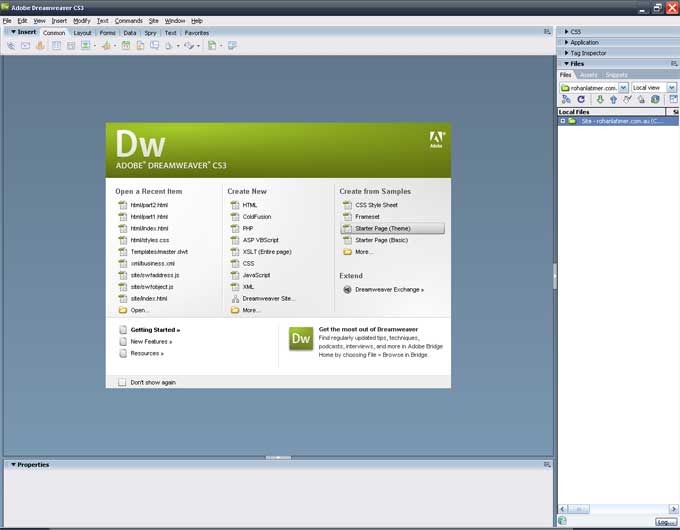Click the status icon beside the Log button
Screen dimensions: 680x530
click(562, 520)
